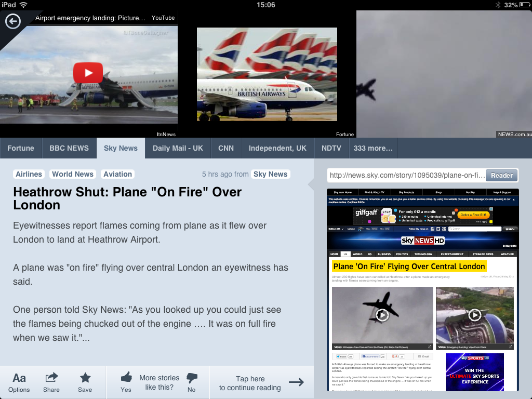The width and height of the screenshot is (532, 399).
Task: Switch to the Fortune source tab
Action: click(21, 148)
